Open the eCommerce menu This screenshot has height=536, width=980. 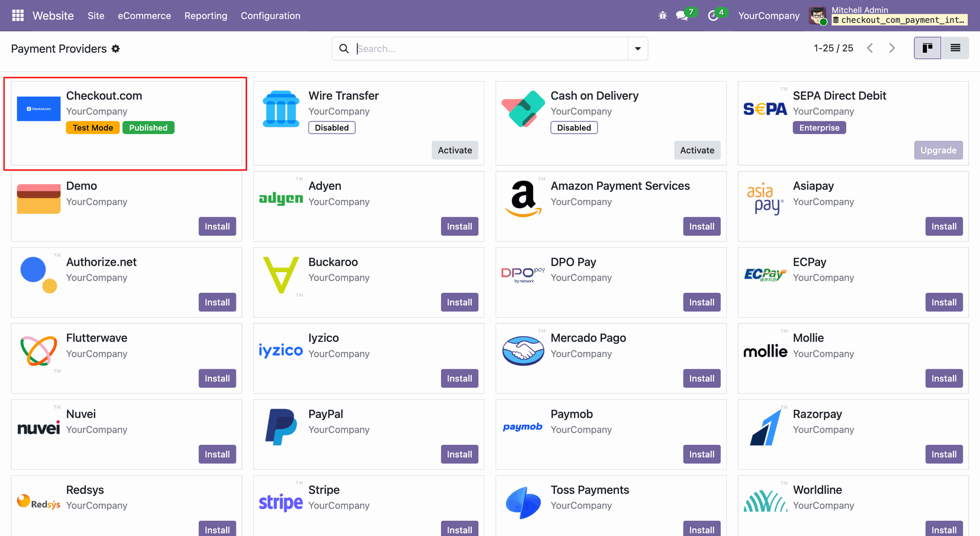tap(144, 16)
